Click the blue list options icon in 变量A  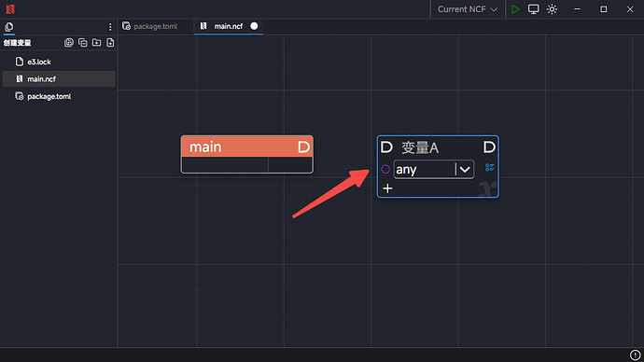490,167
